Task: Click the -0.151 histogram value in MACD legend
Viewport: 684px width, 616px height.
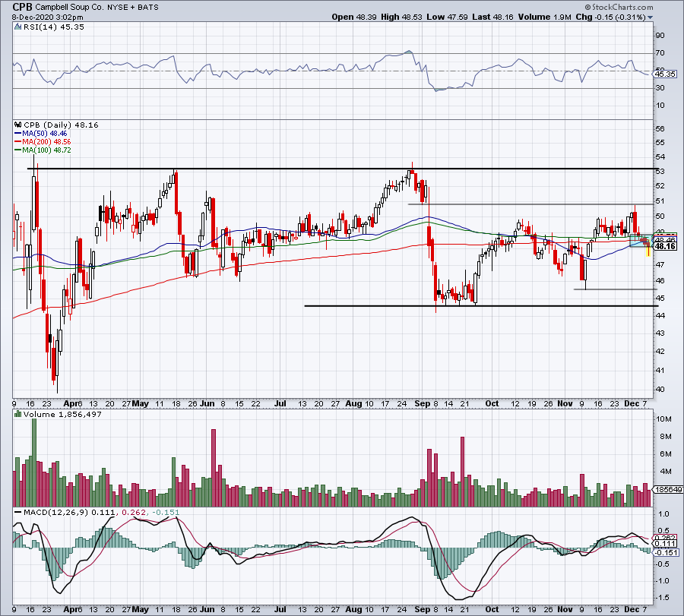Action: click(166, 512)
